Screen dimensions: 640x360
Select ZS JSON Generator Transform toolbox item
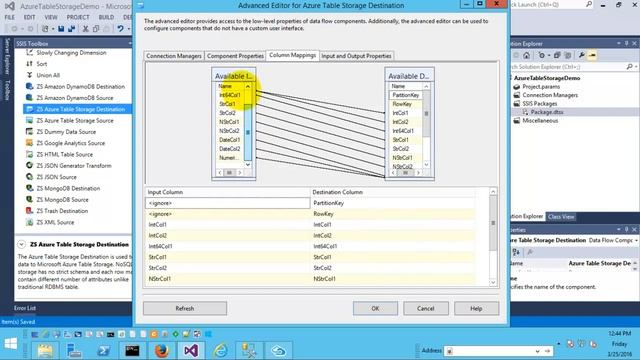coord(73,166)
